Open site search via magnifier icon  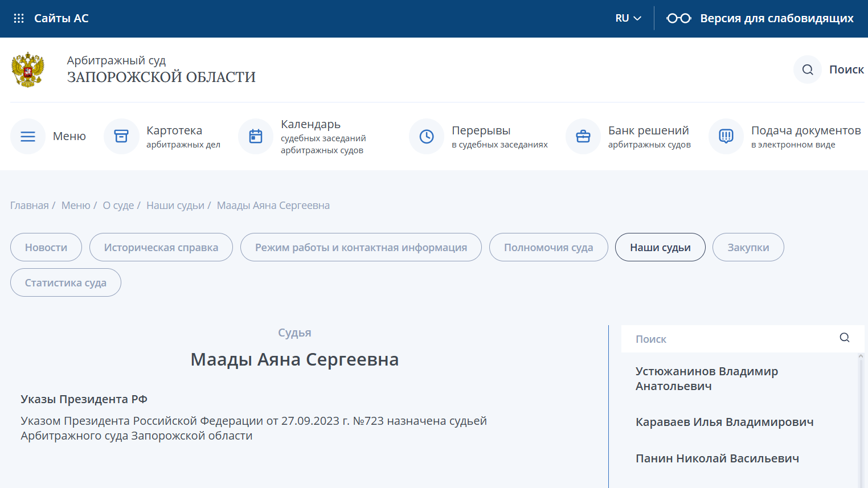click(807, 69)
